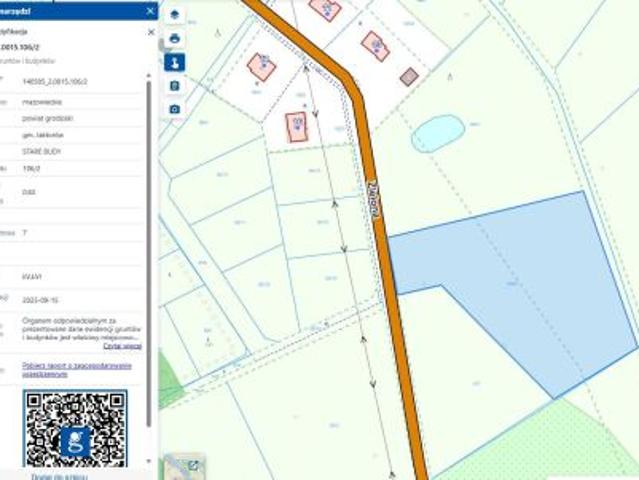Click the parcel QR code image
The image size is (639, 480).
click(x=75, y=428)
